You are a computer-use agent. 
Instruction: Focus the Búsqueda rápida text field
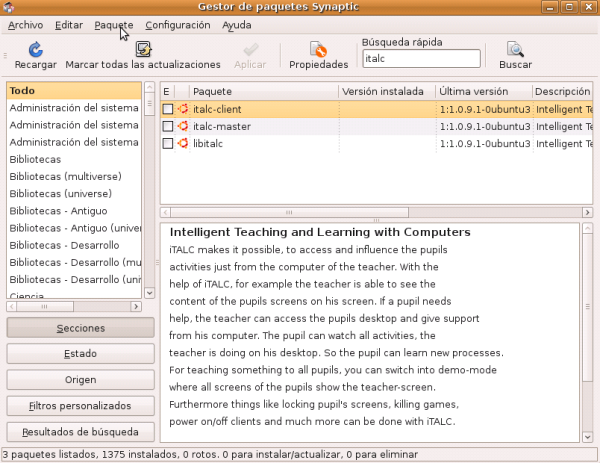point(421,60)
